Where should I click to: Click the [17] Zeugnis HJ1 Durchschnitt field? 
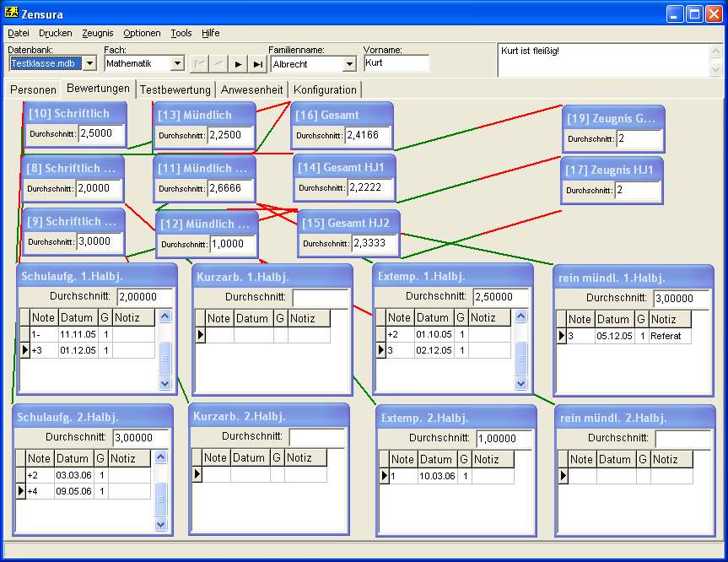coord(638,190)
